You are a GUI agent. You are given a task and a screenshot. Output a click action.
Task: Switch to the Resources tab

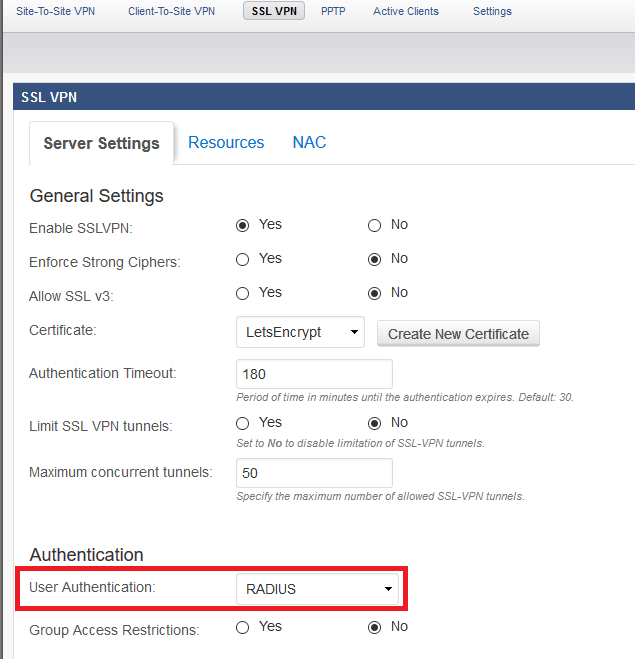[x=226, y=142]
